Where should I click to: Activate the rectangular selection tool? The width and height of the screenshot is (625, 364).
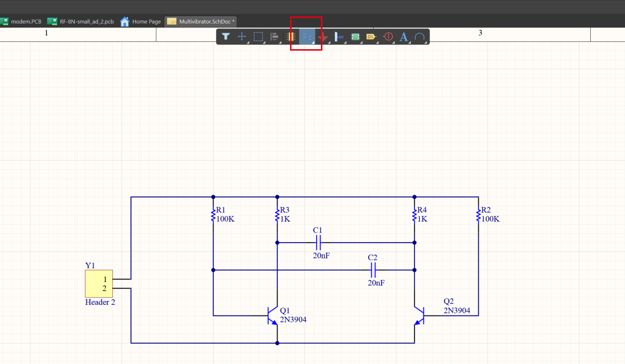click(x=258, y=36)
